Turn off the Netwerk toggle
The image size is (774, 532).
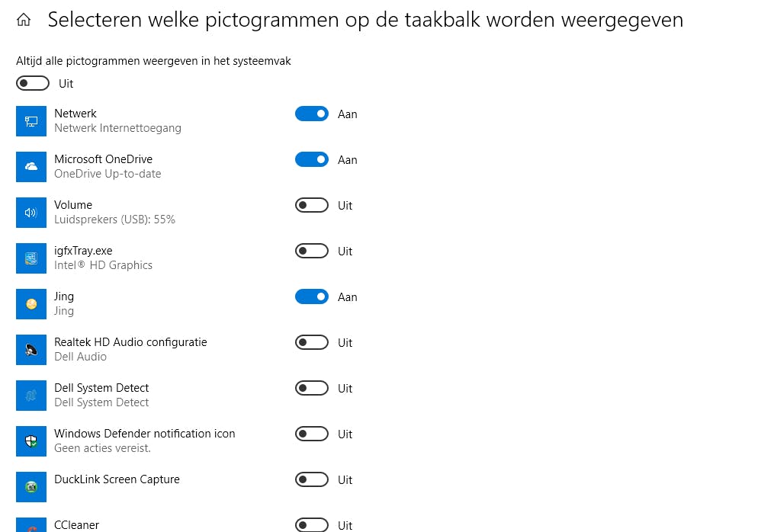click(312, 114)
